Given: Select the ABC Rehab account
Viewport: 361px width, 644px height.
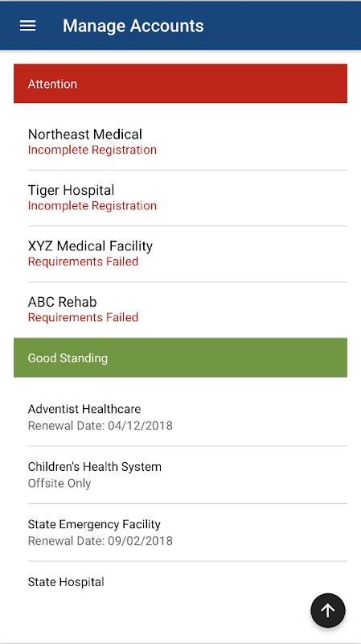Looking at the screenshot, I should [187, 309].
